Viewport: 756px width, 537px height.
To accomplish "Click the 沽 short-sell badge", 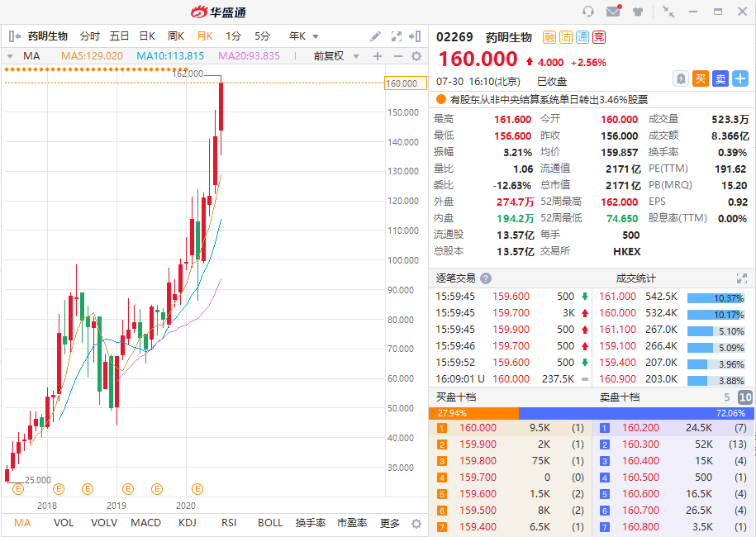I will click(566, 37).
